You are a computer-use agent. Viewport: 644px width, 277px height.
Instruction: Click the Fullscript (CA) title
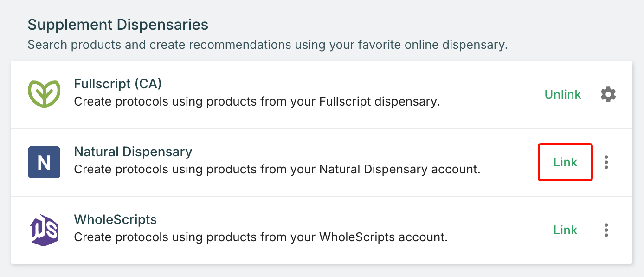click(x=117, y=84)
